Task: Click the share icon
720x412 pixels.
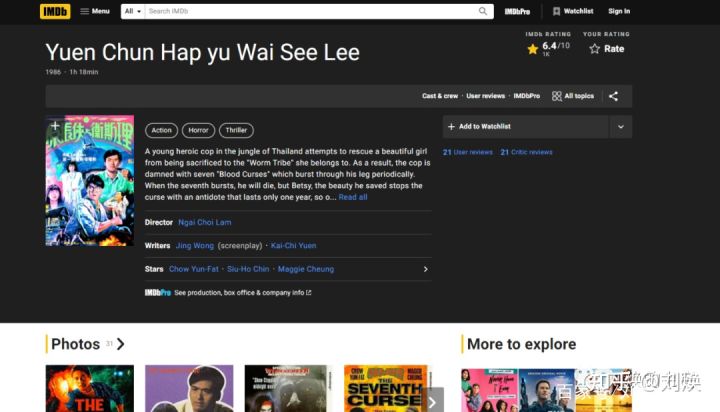Action: coord(613,96)
